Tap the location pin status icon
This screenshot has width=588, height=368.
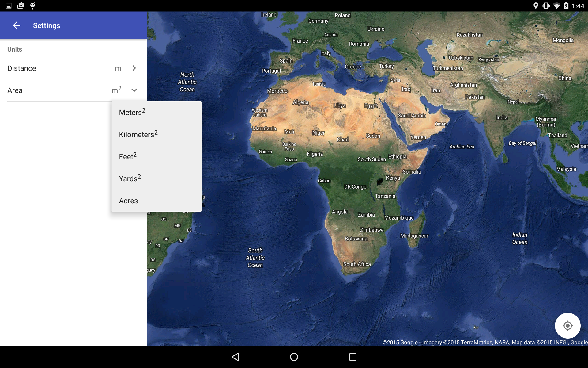tap(536, 5)
